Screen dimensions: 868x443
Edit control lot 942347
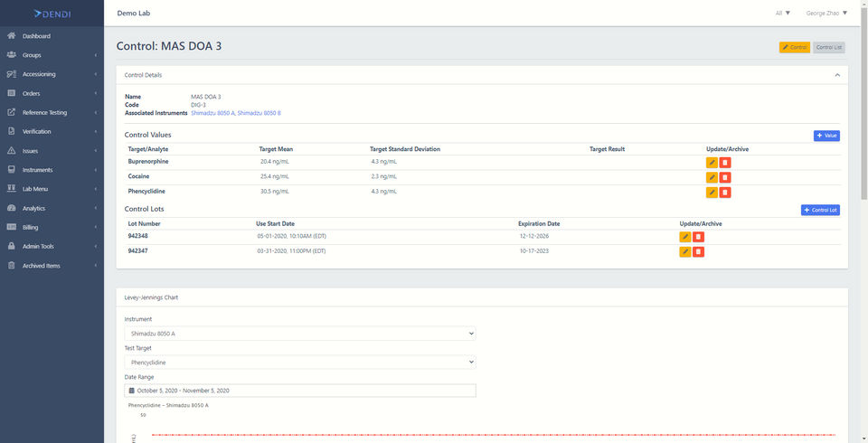click(x=685, y=252)
